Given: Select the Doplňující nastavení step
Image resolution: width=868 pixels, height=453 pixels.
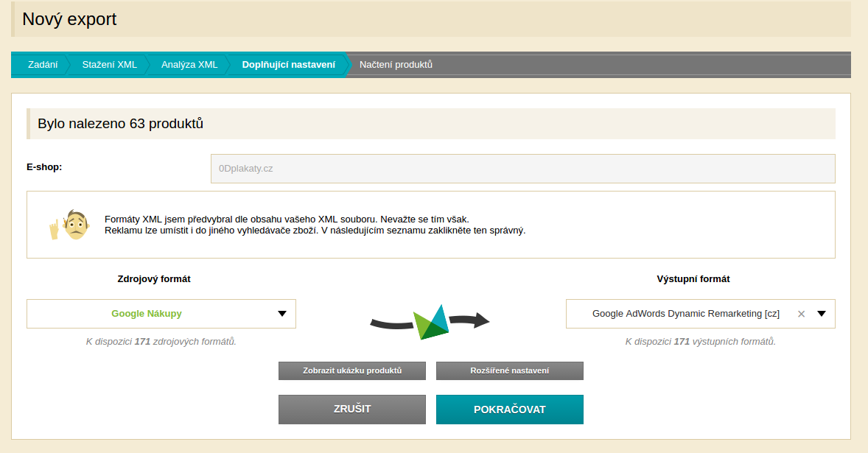Looking at the screenshot, I should [288, 65].
